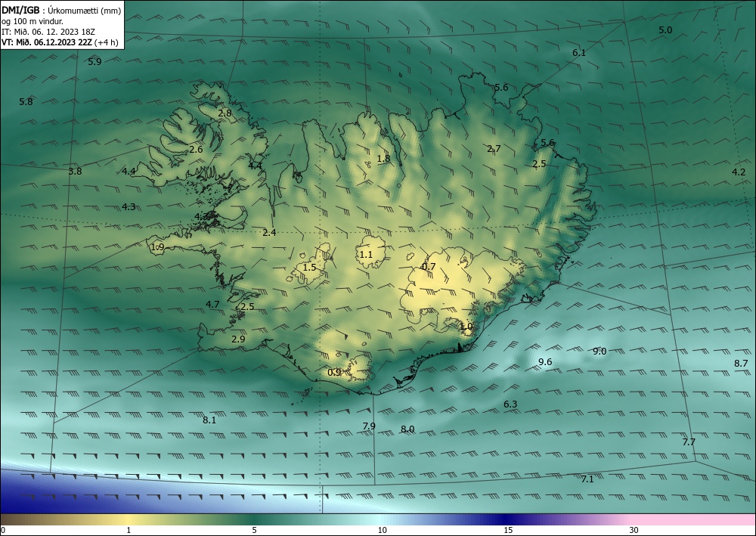Click the map value 7.7
The image size is (756, 536).
tap(689, 442)
